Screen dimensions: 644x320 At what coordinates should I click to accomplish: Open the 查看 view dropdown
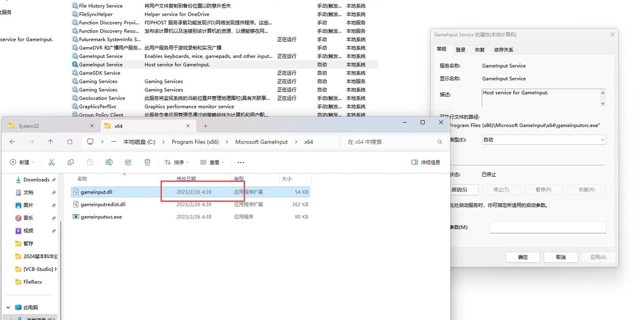pyautogui.click(x=212, y=162)
